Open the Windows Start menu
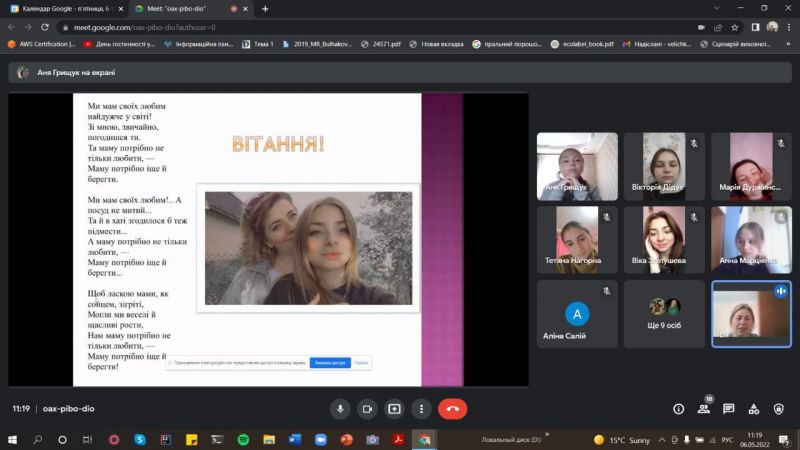Screen dimensions: 800x450 12,439
